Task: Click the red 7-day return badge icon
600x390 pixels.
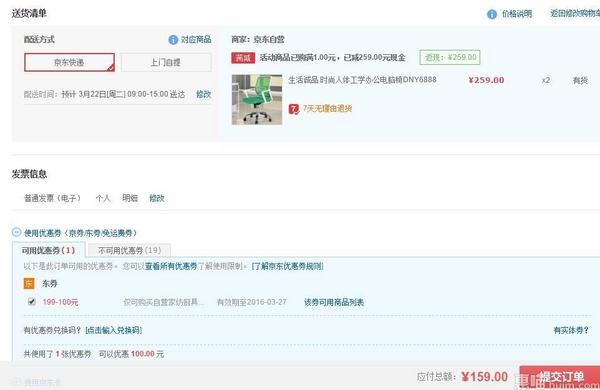Action: tap(293, 109)
